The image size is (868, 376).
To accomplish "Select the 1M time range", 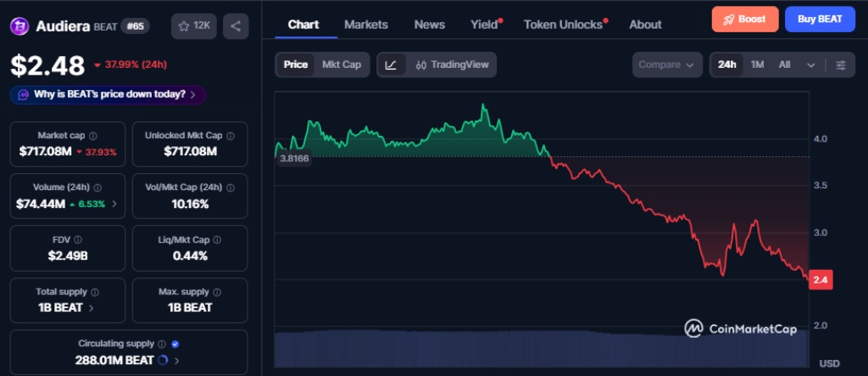I will click(x=757, y=65).
